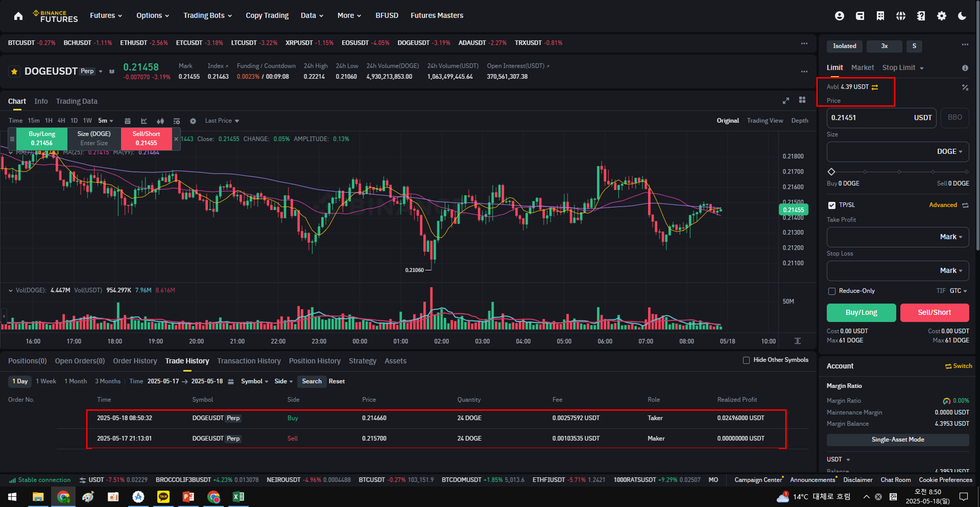The image size is (980, 507).
Task: Open Trading Bots dropdown
Action: 208,15
